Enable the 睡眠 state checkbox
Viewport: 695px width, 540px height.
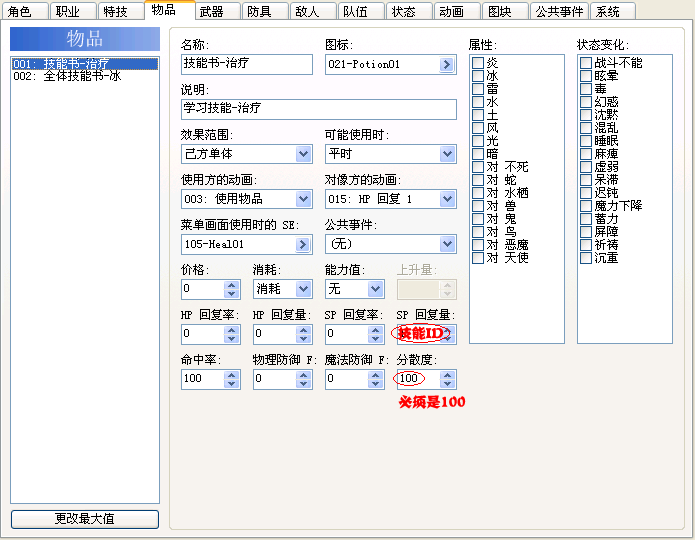586,141
